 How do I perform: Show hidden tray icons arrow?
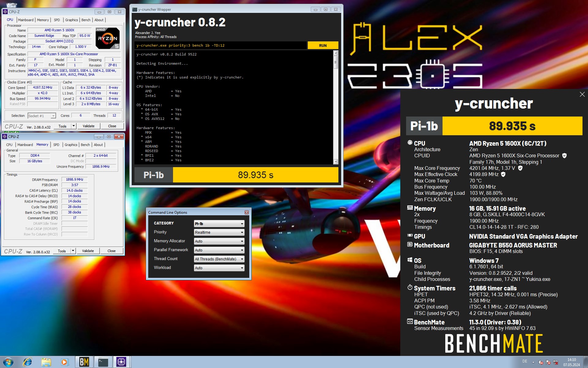(533, 362)
